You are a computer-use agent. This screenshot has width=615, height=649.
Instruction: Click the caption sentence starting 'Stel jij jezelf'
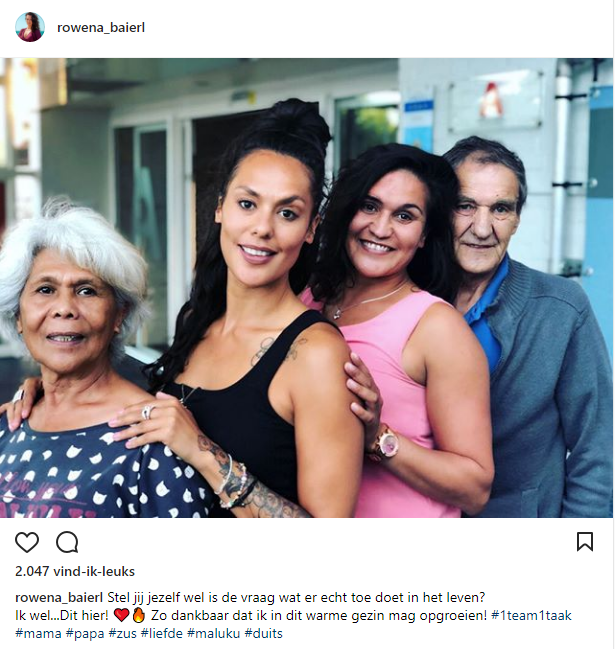296,597
